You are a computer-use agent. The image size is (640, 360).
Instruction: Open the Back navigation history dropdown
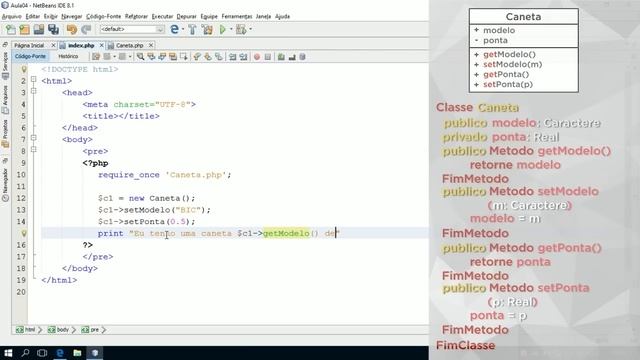click(x=114, y=57)
